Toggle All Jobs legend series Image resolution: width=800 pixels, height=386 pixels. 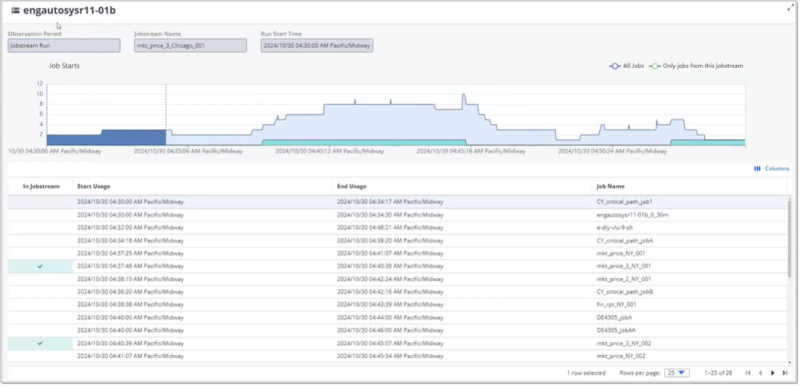[x=627, y=66]
